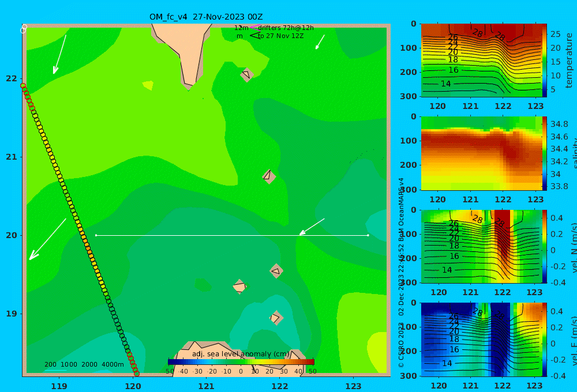Click the orange track circle near 20N
The height and width of the screenshot is (392, 577).
point(86,242)
